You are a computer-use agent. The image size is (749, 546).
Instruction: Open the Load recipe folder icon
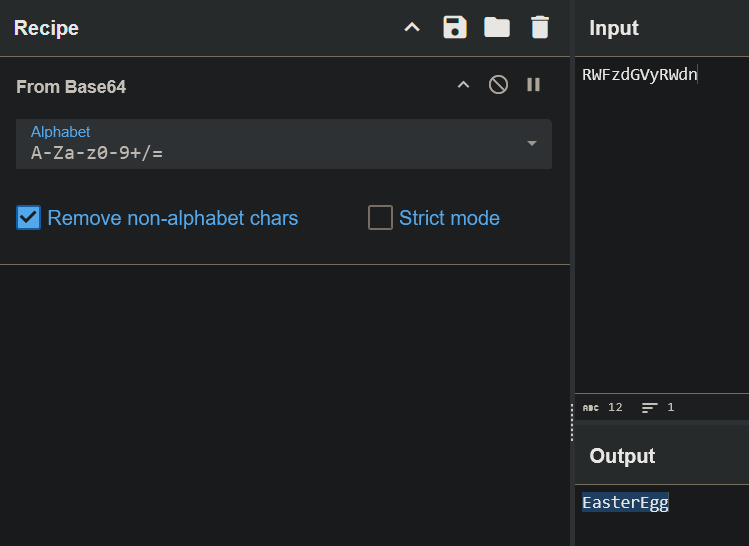(x=497, y=27)
